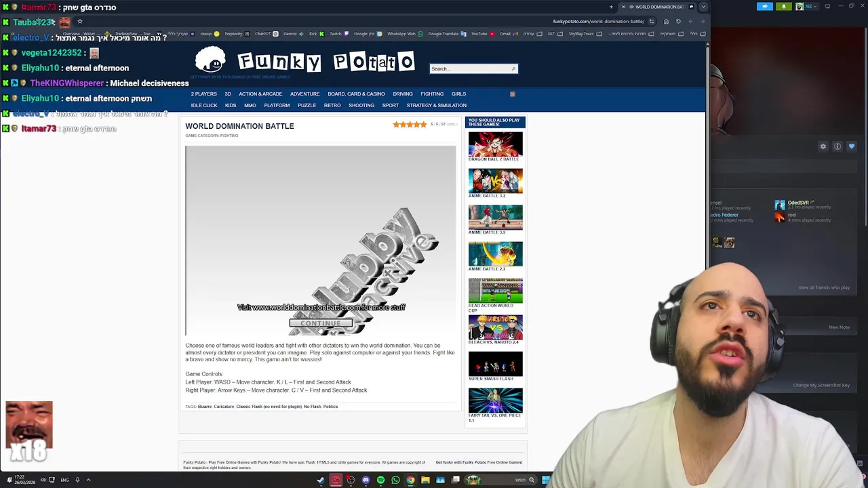Image resolution: width=868 pixels, height=488 pixels.
Task: Click the browser reload button
Action: pos(678,21)
